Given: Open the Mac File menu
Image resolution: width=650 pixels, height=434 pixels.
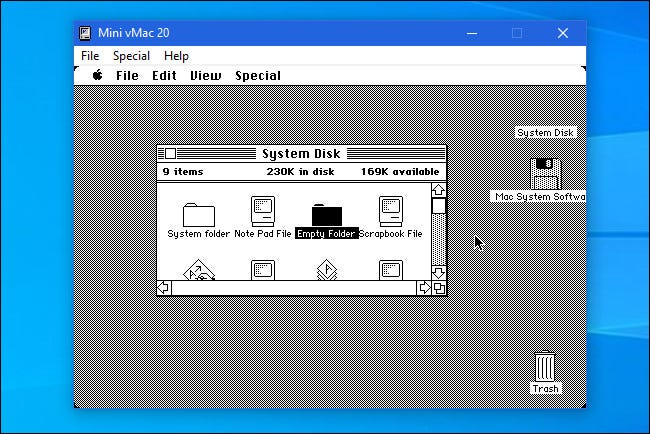Looking at the screenshot, I should point(127,76).
